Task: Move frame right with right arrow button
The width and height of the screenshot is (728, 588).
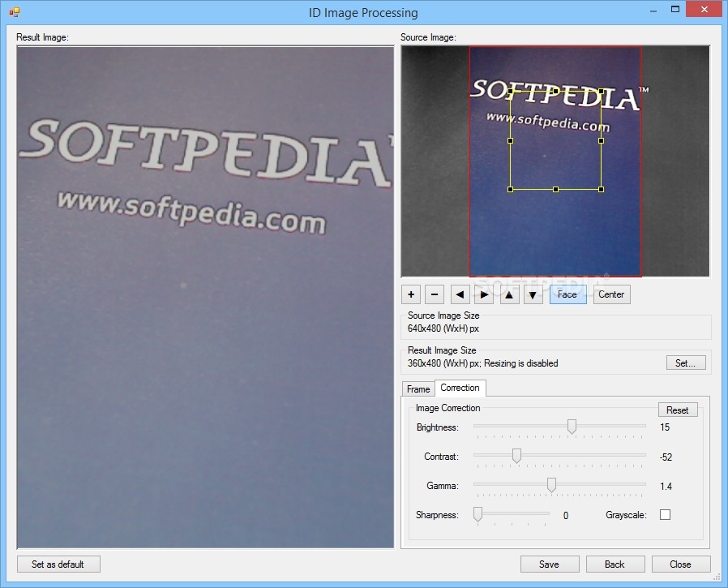Action: 484,294
